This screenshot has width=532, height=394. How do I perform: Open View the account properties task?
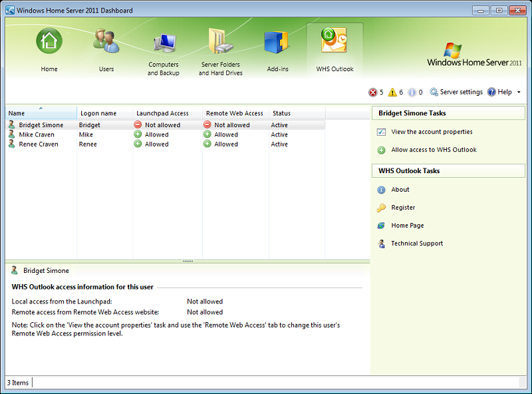[x=432, y=132]
